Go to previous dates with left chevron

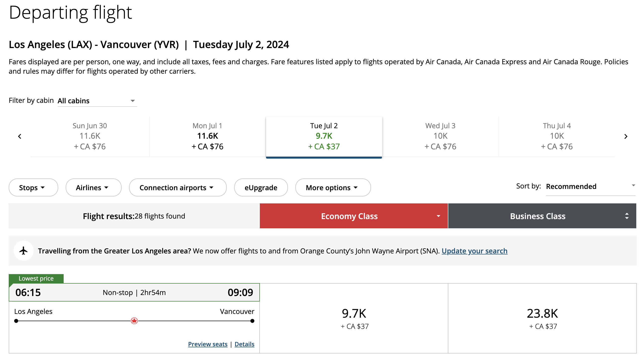[20, 136]
